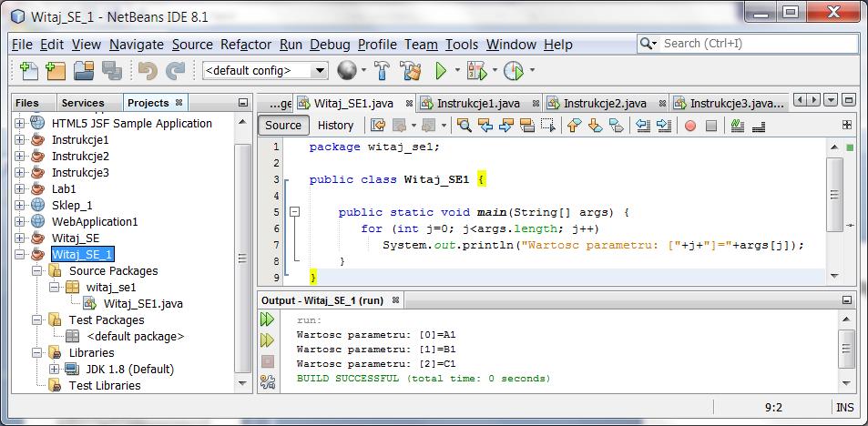Click the Search (Ctrl+I) field
The height and width of the screenshot is (426, 868).
tap(747, 44)
